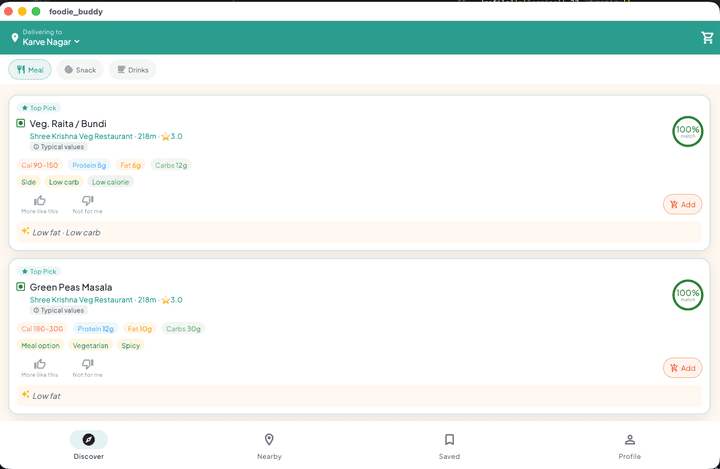Click the Cal 180-300 chip
720x469 pixels.
point(42,329)
